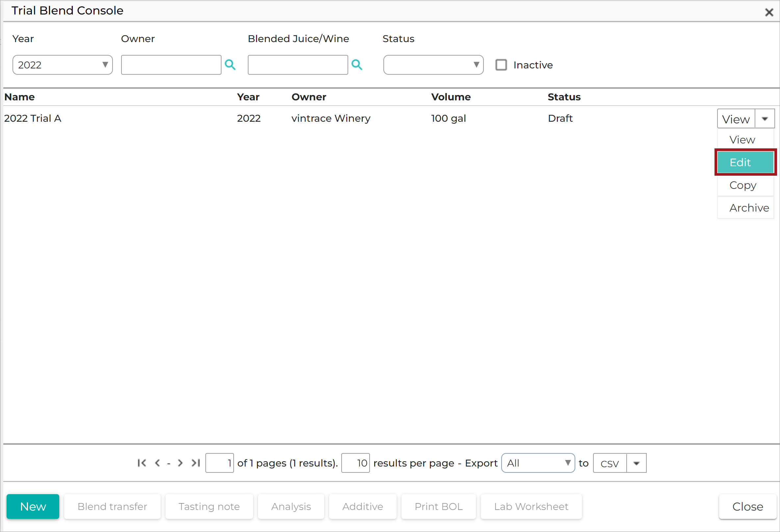
Task: Click the Tasting note button
Action: (x=209, y=507)
